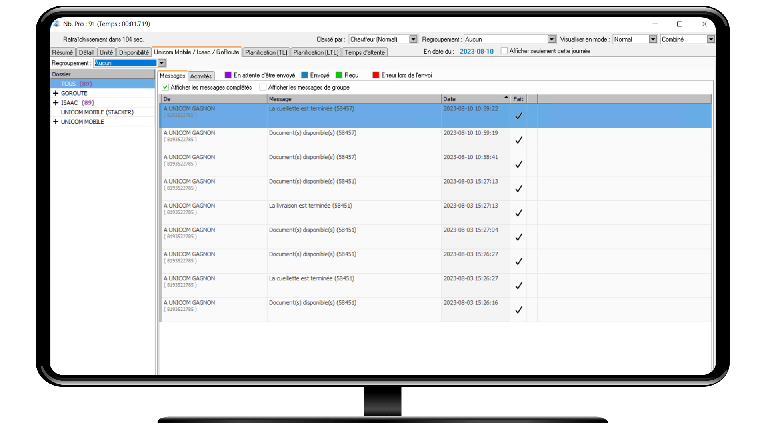This screenshot has height=432, width=768.
Task: Click the Fait checkmark for the 15:27:04 message
Action: [x=519, y=237]
